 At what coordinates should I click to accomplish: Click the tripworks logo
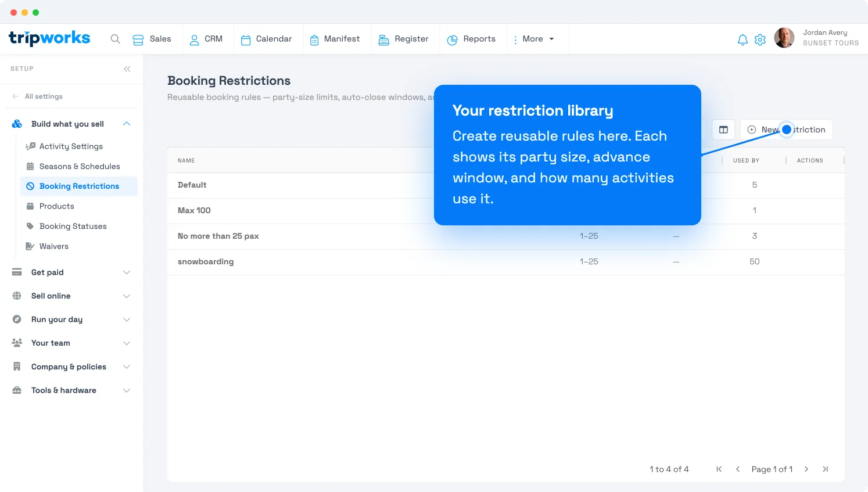[x=49, y=38]
